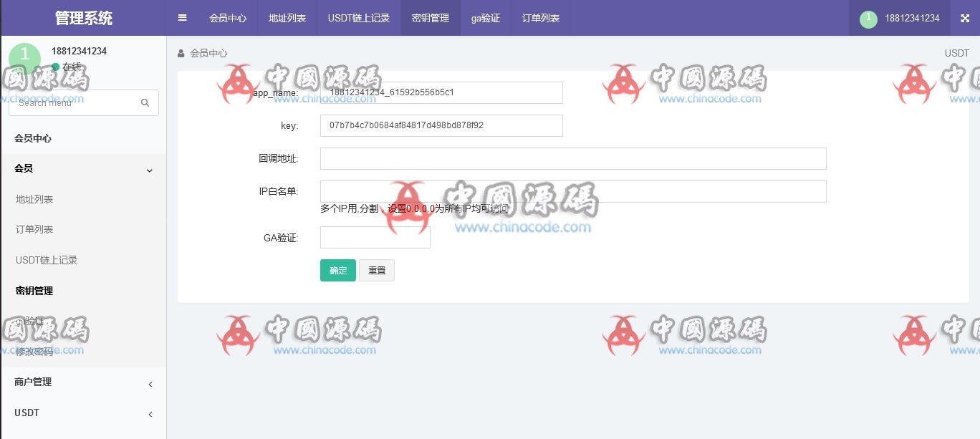Click the user avatar in top header

tap(868, 19)
